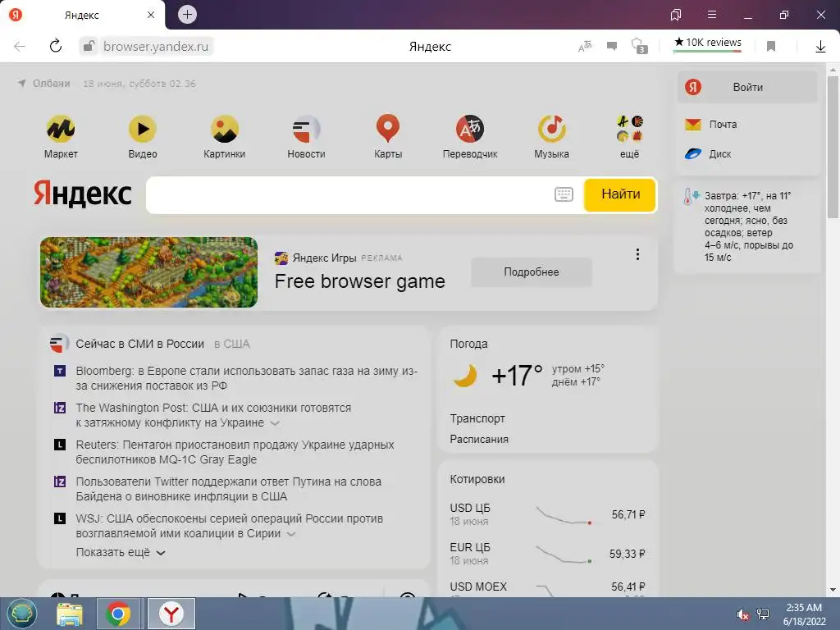The image size is (840, 630).
Task: Open the EUR ЦБ exchange rate row
Action: 547,554
